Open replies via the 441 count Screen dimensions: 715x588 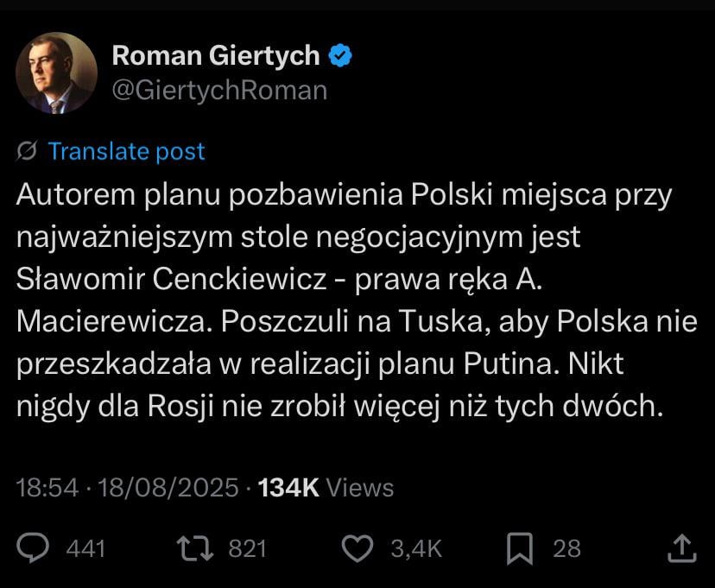click(x=85, y=548)
